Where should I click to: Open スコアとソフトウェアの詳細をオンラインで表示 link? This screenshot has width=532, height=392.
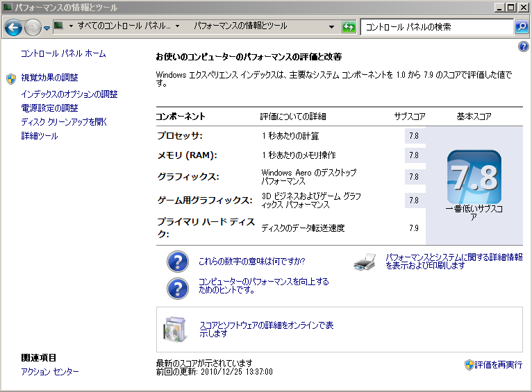coord(267,330)
